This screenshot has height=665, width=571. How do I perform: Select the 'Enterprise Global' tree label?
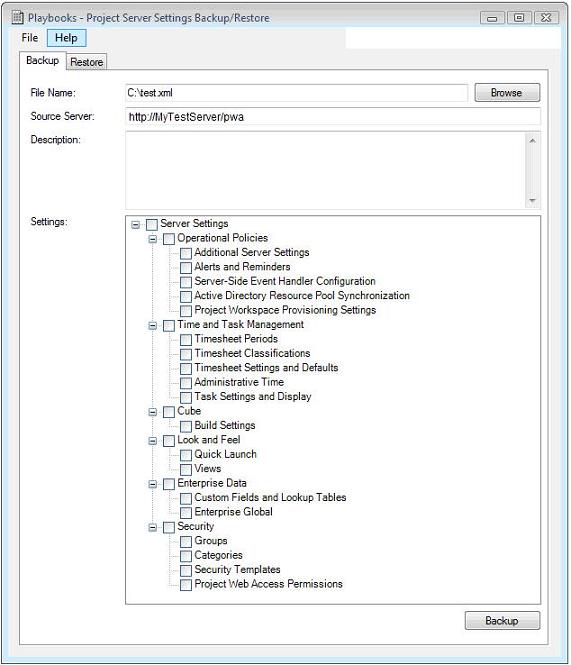click(233, 512)
